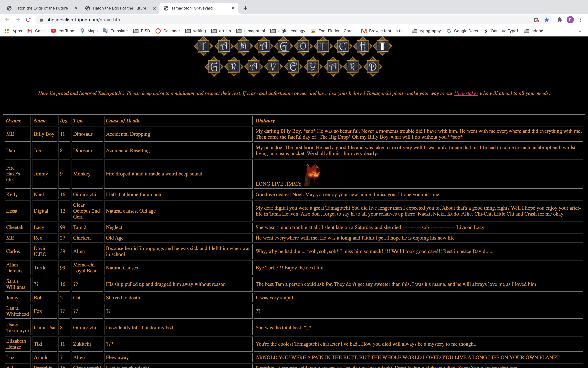Open the Font Finder bookmark
588x368 pixels.
click(333, 31)
